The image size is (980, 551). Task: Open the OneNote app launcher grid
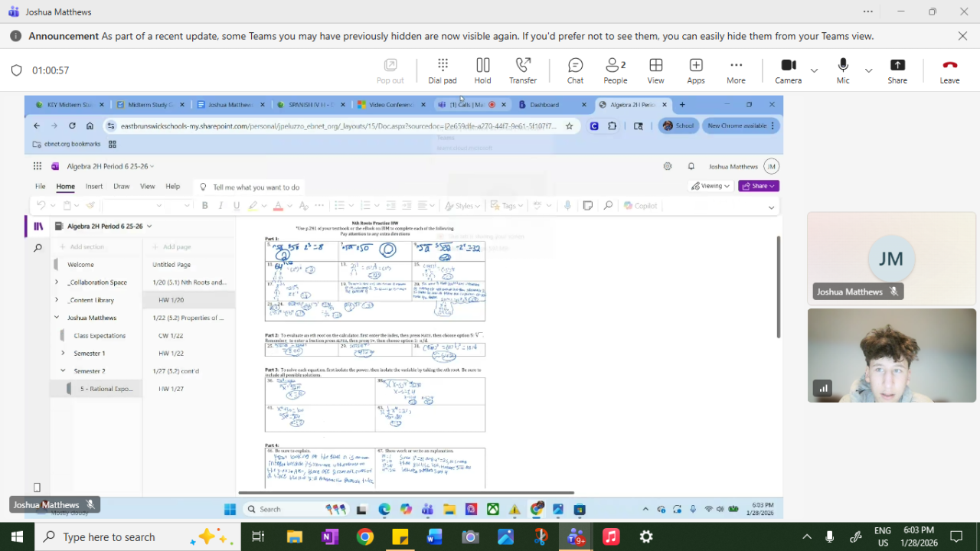coord(38,166)
